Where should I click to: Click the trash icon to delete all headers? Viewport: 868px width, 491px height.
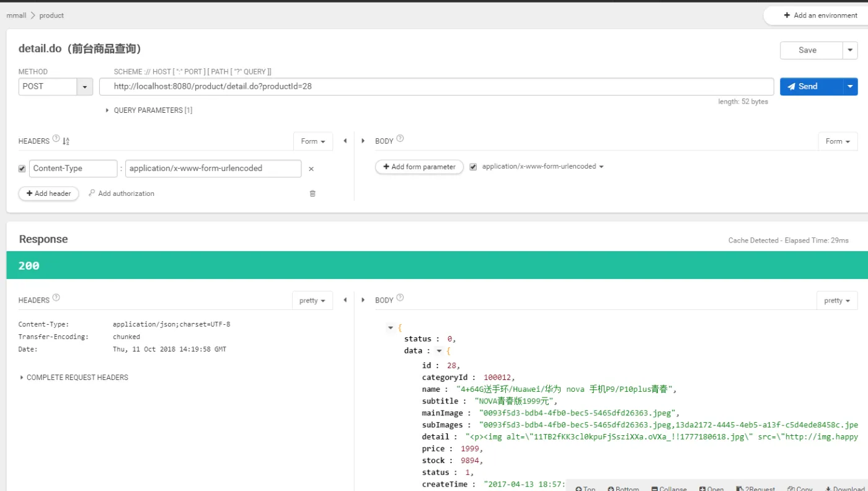[312, 193]
